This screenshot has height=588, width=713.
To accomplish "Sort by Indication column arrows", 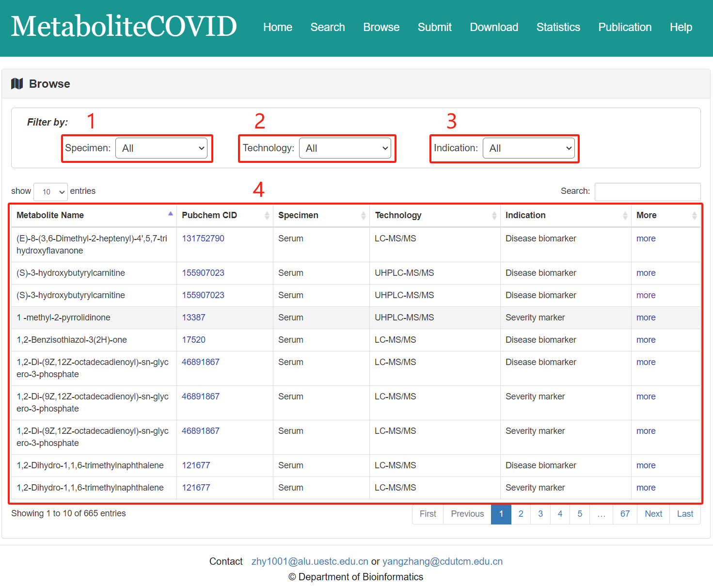I will 625,215.
